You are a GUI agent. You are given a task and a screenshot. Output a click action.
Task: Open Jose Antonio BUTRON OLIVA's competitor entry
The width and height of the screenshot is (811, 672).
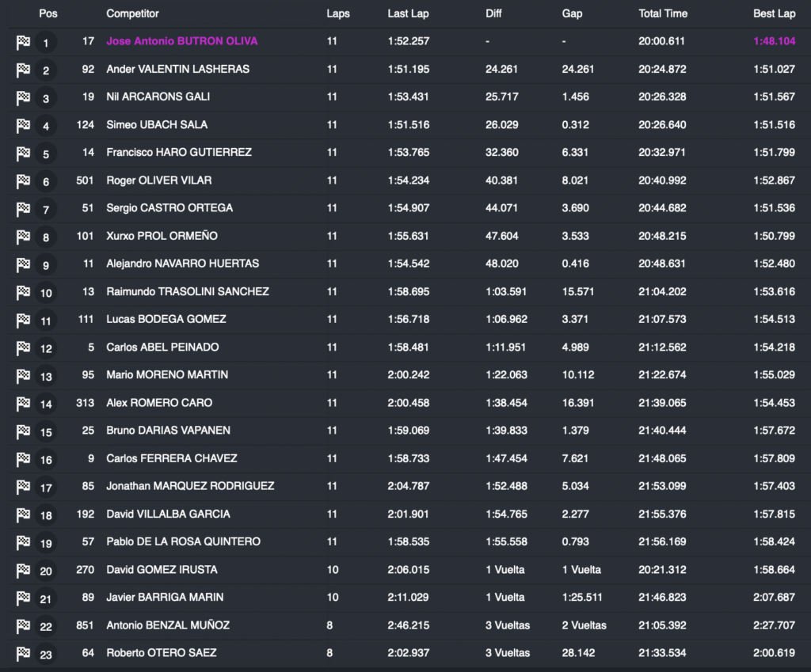(x=181, y=41)
